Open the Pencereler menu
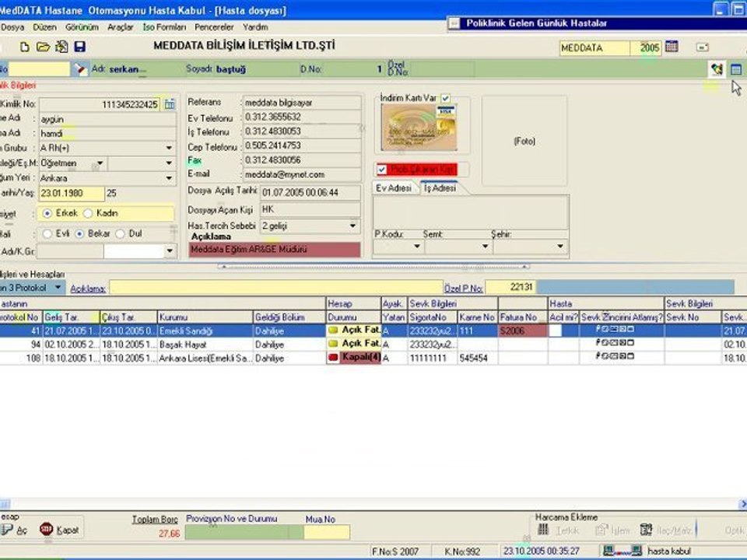747x560 pixels. [x=214, y=27]
